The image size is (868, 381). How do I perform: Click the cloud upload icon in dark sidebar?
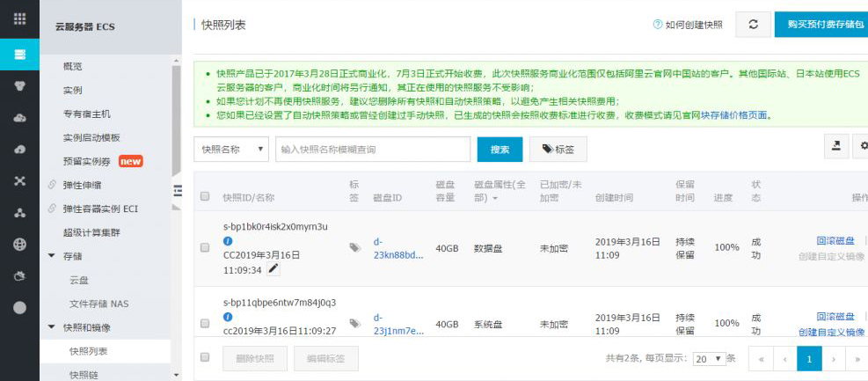point(20,150)
